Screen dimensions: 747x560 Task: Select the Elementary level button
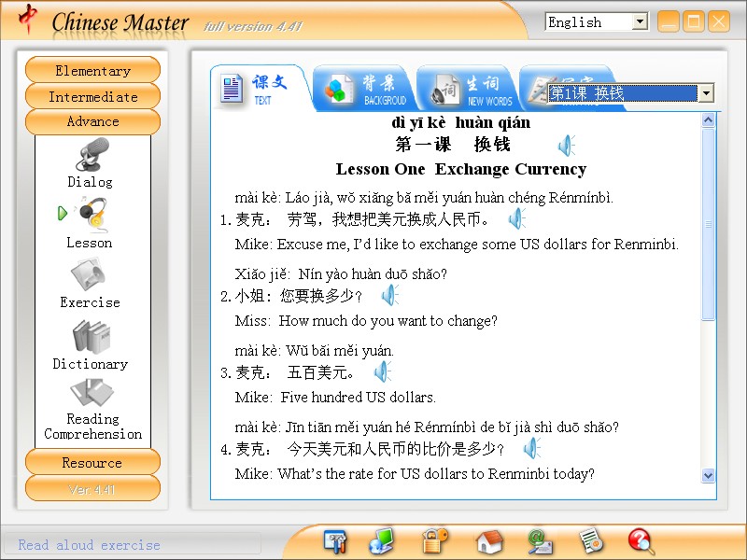(92, 71)
